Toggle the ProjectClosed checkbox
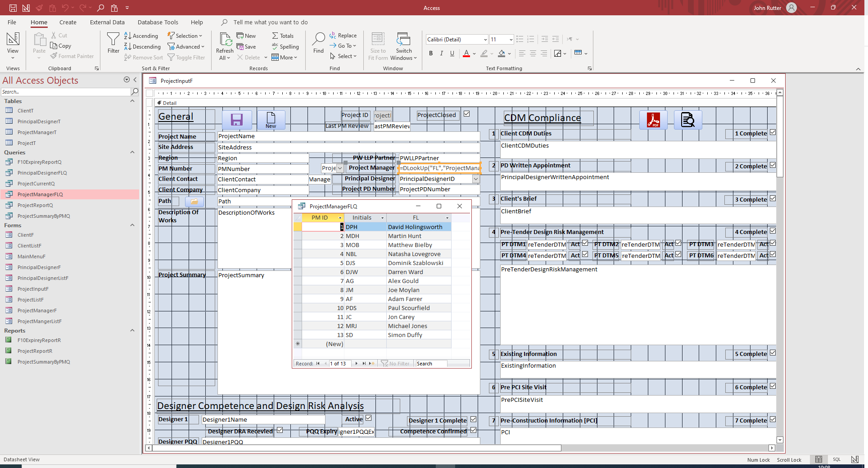The width and height of the screenshot is (868, 468). [x=467, y=114]
